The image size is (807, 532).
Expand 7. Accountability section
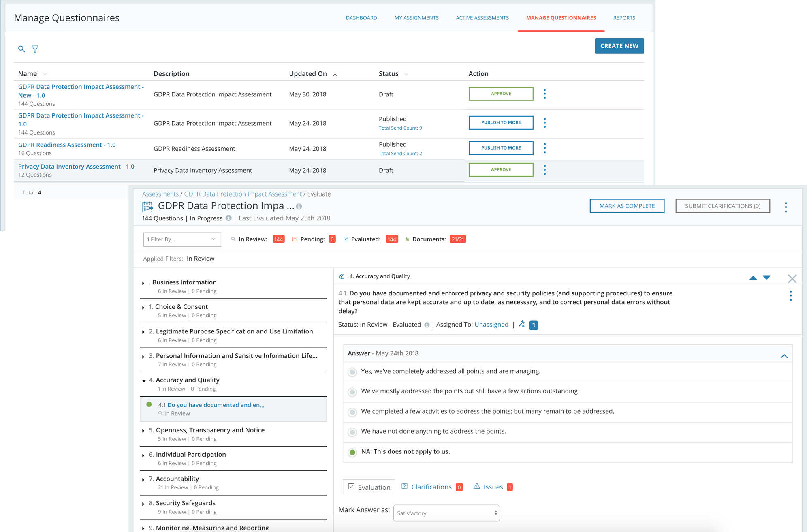143,480
